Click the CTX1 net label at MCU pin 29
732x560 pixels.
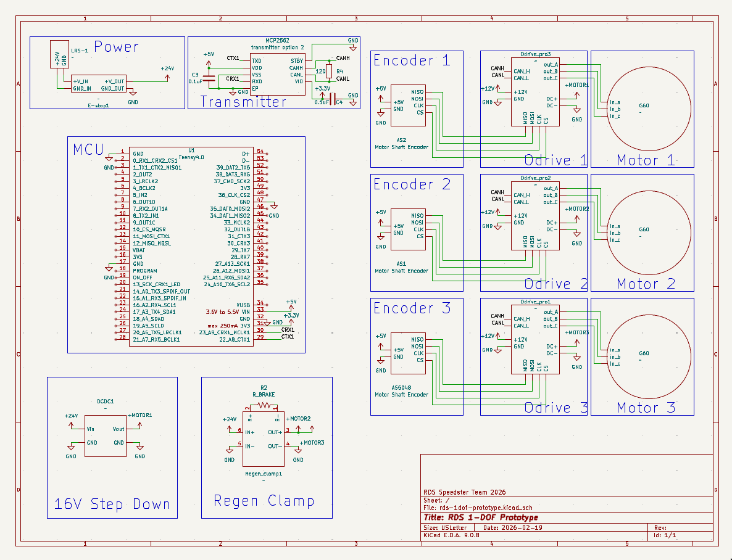click(288, 337)
